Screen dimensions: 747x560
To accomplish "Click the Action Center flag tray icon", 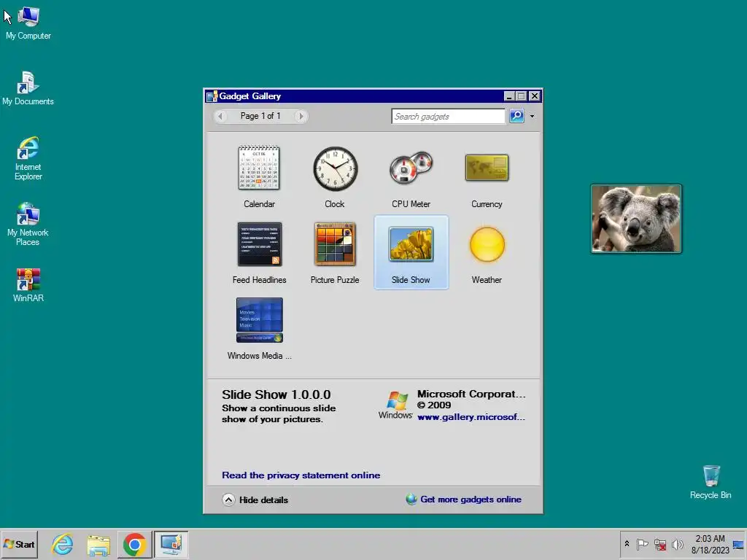I will [642, 544].
